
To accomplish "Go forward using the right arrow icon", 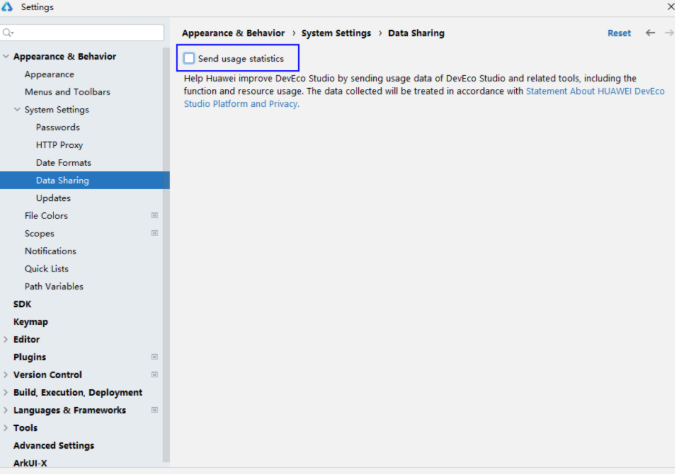I will click(x=669, y=33).
